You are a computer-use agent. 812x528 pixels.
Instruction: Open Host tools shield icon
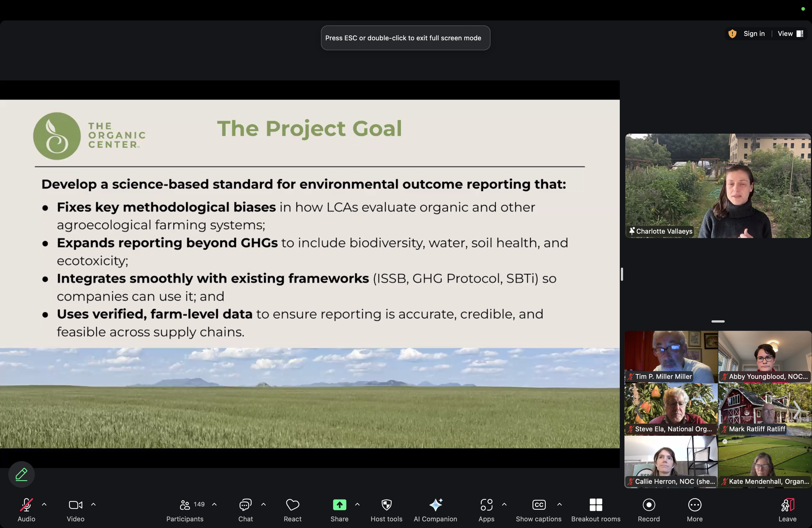386,505
